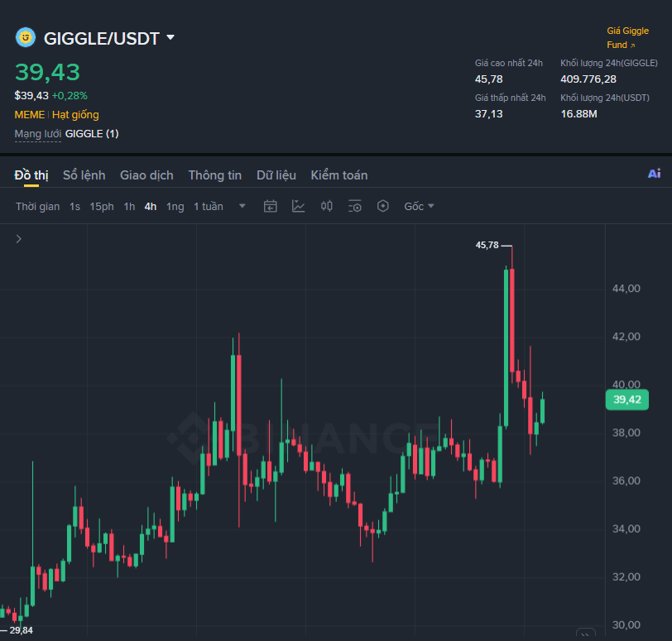The image size is (672, 641).
Task: Expand the drawing tools side panel chevron
Action: pyautogui.click(x=18, y=239)
